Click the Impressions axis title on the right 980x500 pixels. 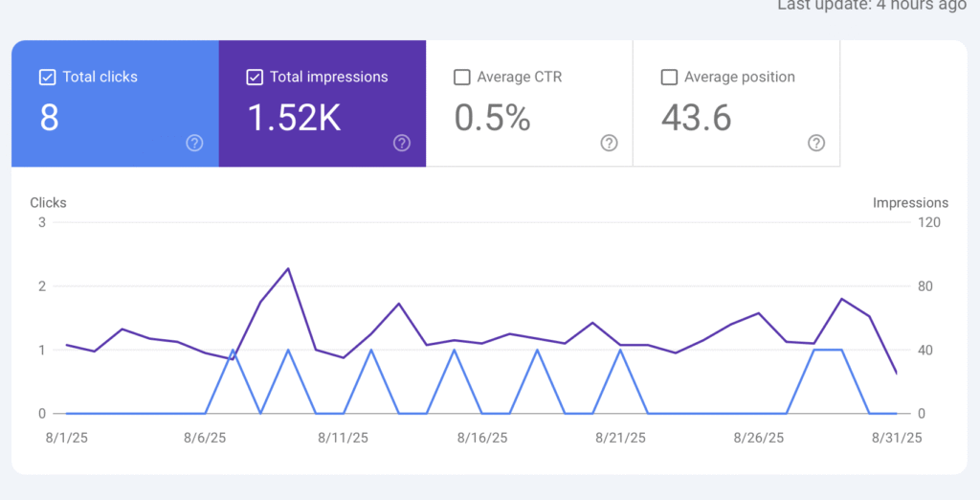pyautogui.click(x=910, y=203)
